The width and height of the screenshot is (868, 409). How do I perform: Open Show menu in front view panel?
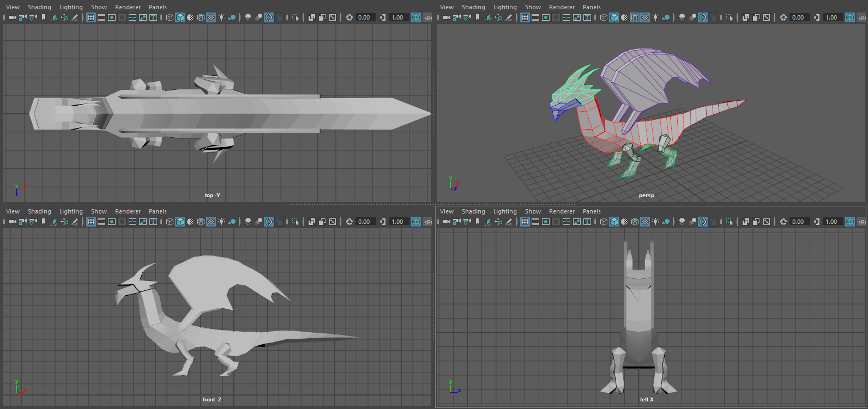coord(99,211)
